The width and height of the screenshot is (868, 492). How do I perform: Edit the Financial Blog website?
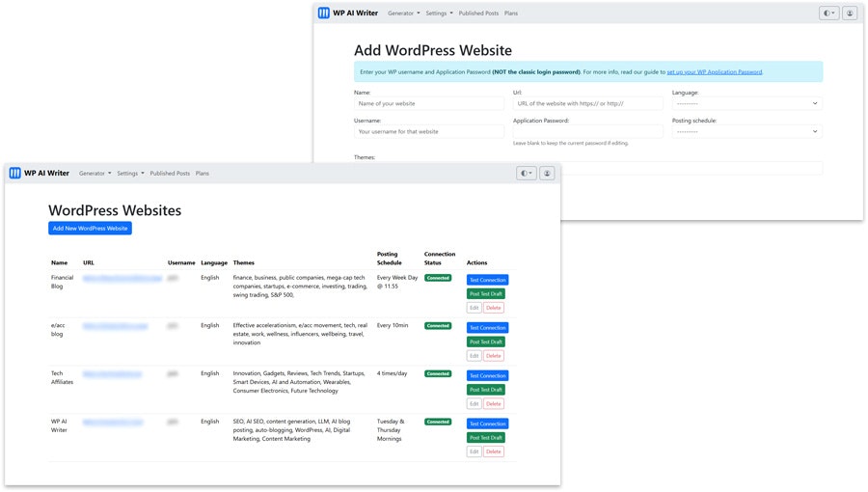pos(474,308)
